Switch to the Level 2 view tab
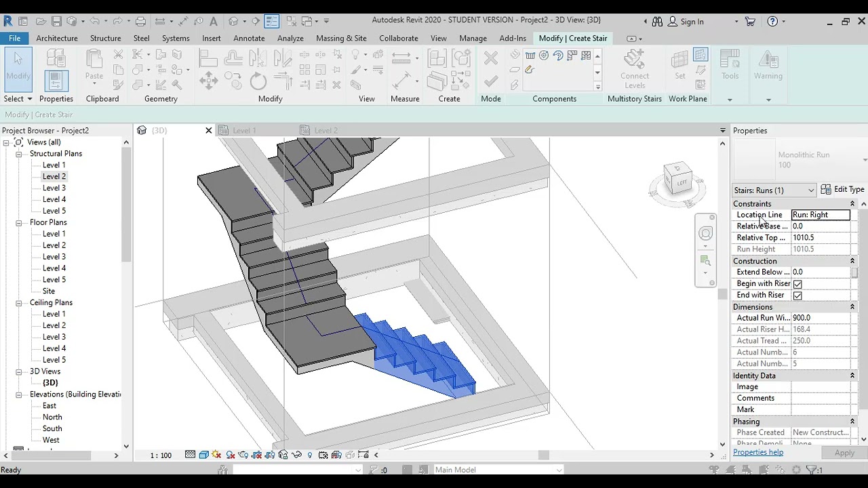The height and width of the screenshot is (488, 868). (325, 131)
